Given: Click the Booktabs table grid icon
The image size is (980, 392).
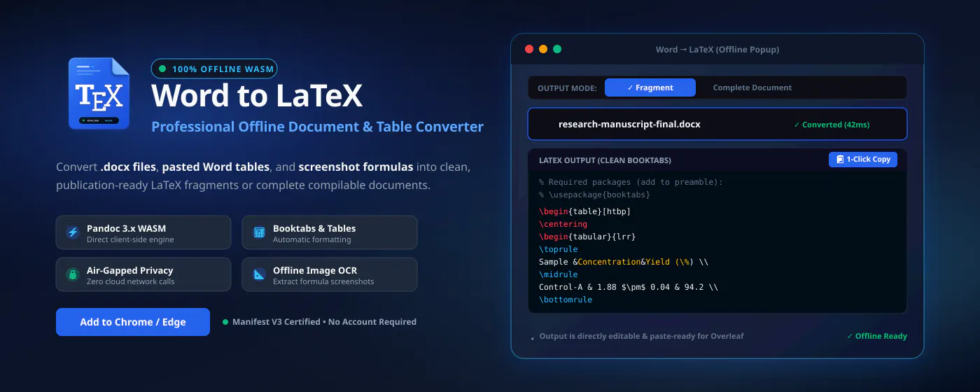Looking at the screenshot, I should [x=259, y=232].
